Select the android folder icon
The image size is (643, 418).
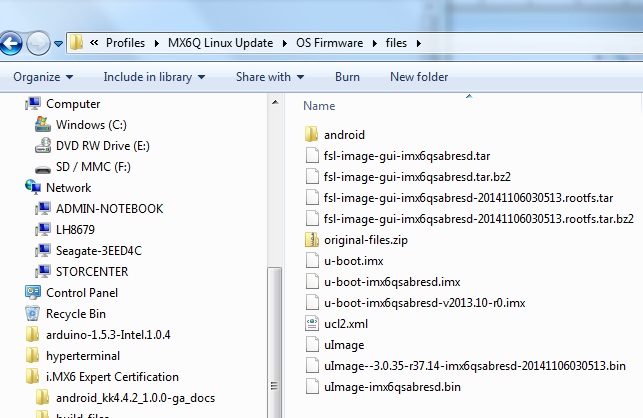click(312, 134)
